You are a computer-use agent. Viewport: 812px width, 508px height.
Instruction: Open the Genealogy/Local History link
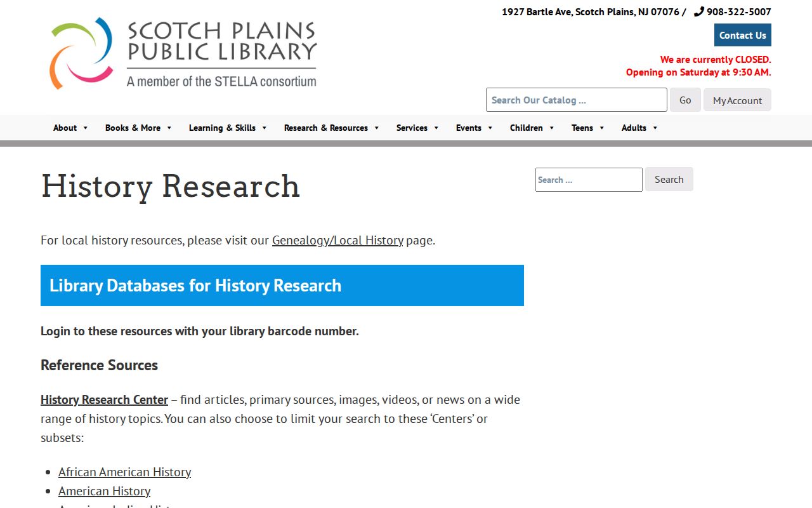coord(337,240)
